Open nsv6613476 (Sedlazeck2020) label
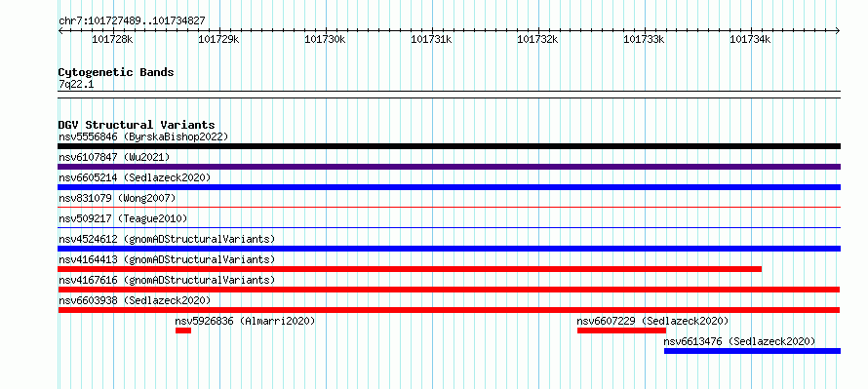 pyautogui.click(x=739, y=341)
